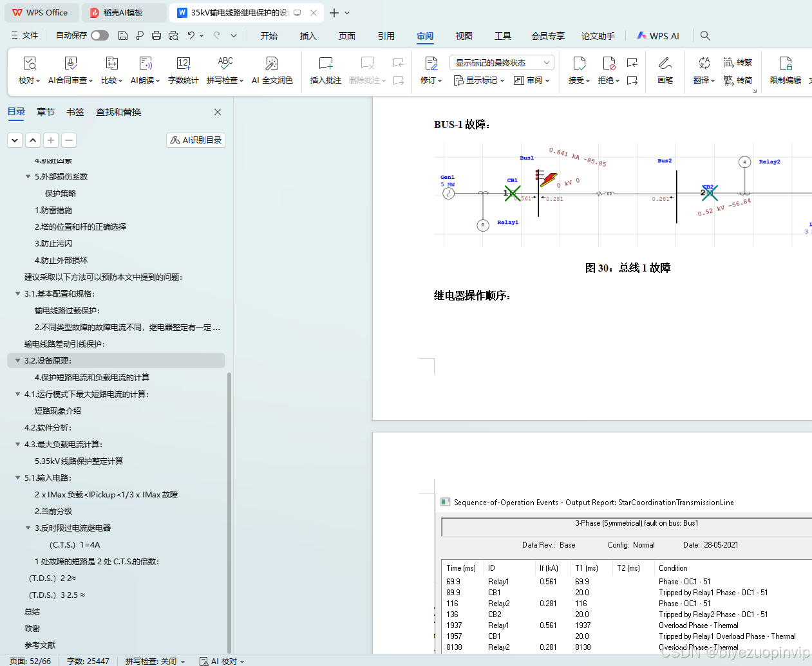Screen dimensions: 812x666
Task: Click the outline expand-all down chevron button
Action: tap(15, 140)
